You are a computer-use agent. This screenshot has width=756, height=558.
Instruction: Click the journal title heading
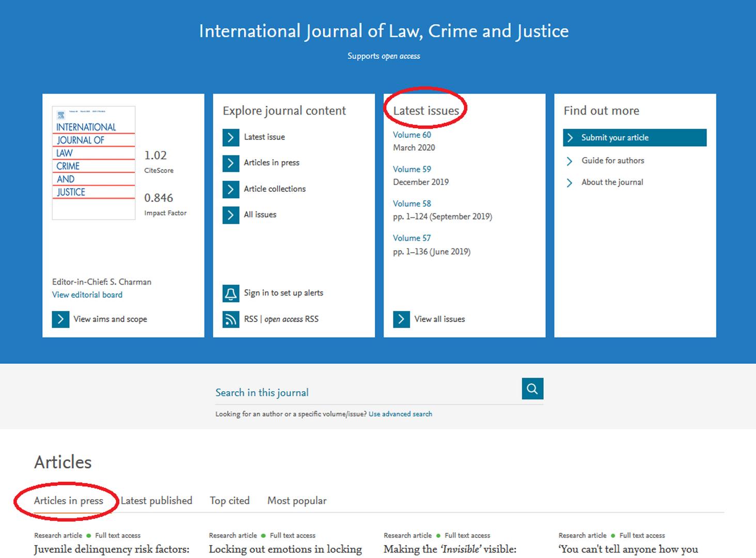(x=384, y=31)
